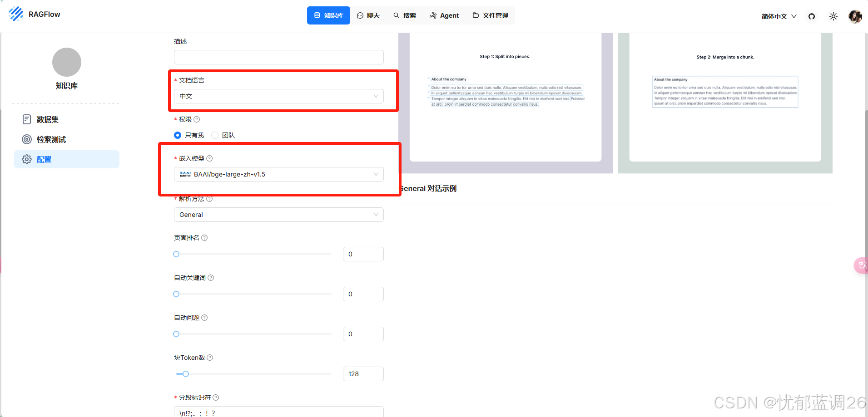The image size is (868, 417).
Task: Click the 自动关键词 number input
Action: click(x=363, y=294)
